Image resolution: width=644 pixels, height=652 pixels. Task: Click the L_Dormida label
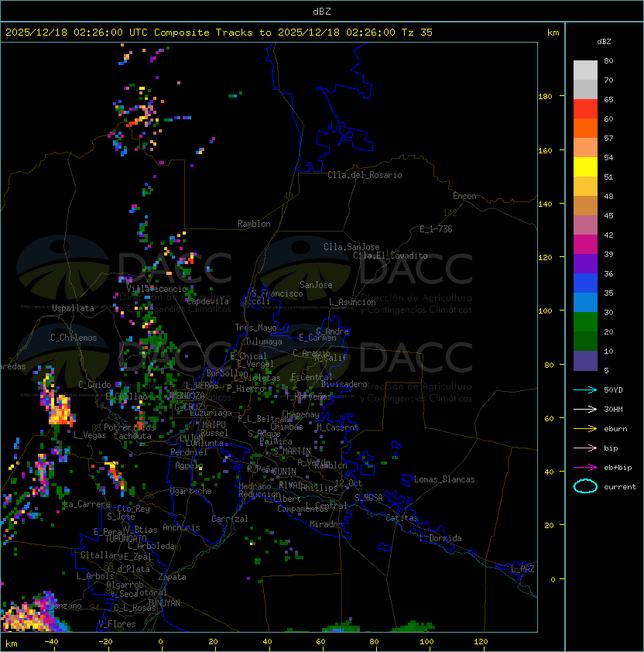pos(440,538)
